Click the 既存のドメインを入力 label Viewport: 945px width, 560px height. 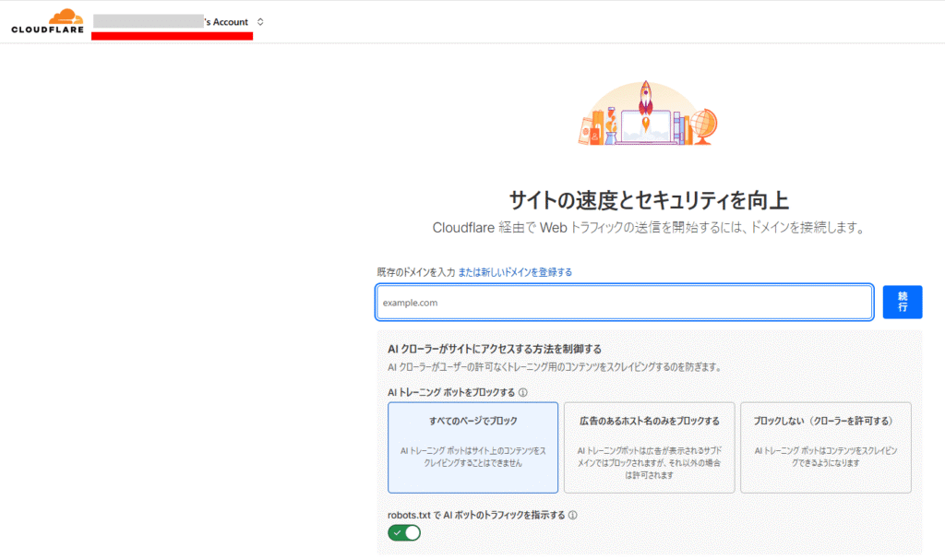coord(415,272)
